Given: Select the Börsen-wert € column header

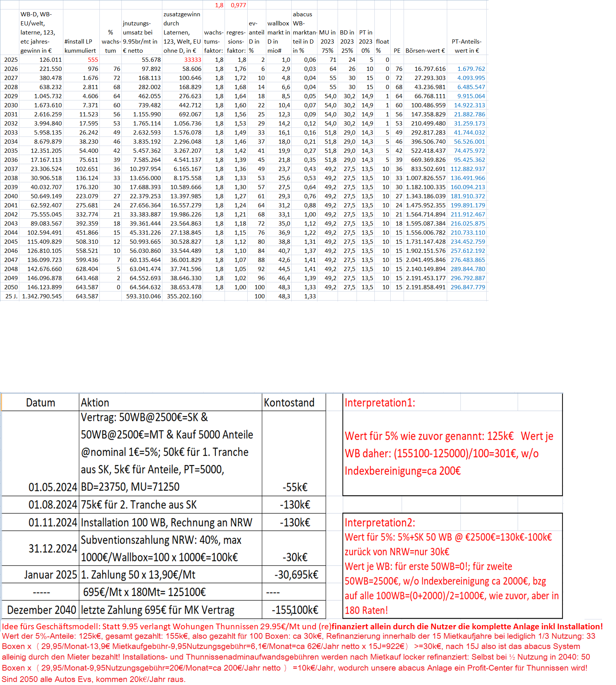Looking at the screenshot, I should 425,51.
